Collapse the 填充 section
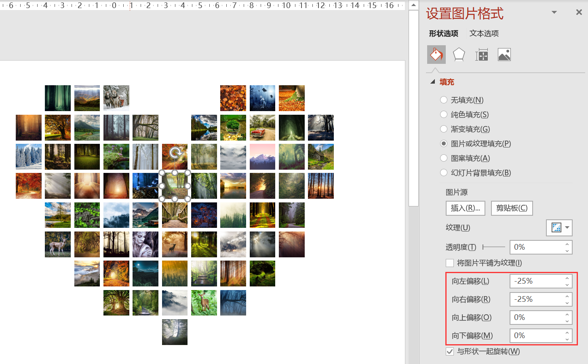The image size is (588, 364). (433, 82)
